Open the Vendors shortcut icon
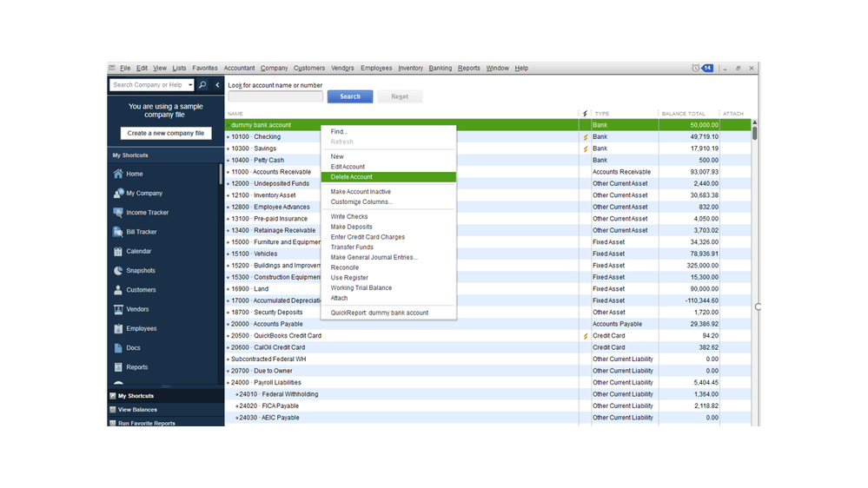 click(x=118, y=309)
